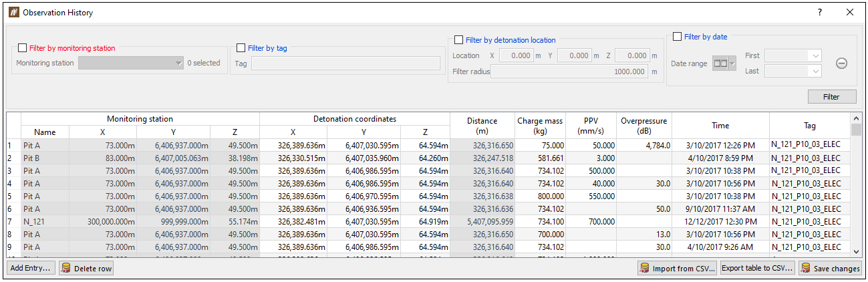
Task: Click detonation Y value 6,407,035.960m
Action: (365, 158)
